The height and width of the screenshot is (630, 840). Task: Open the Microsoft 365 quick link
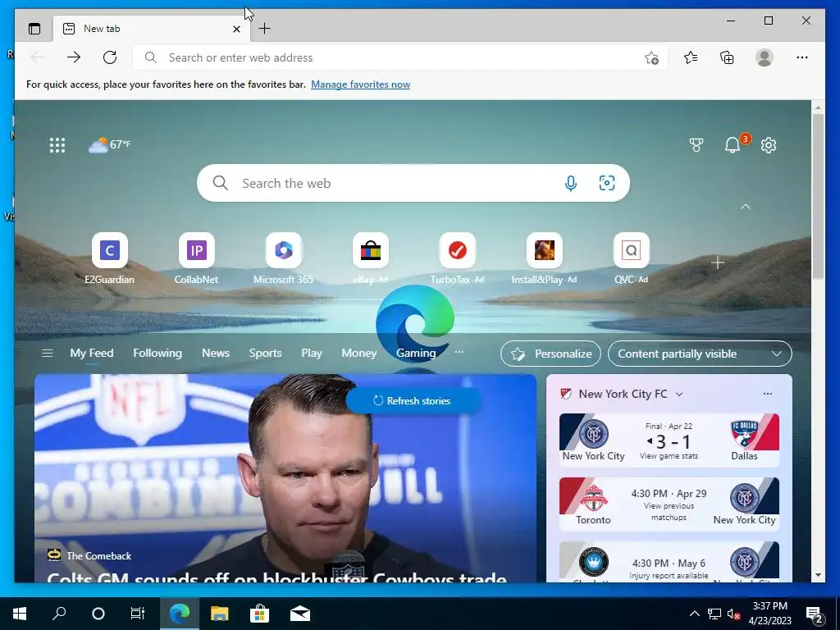[x=283, y=258]
